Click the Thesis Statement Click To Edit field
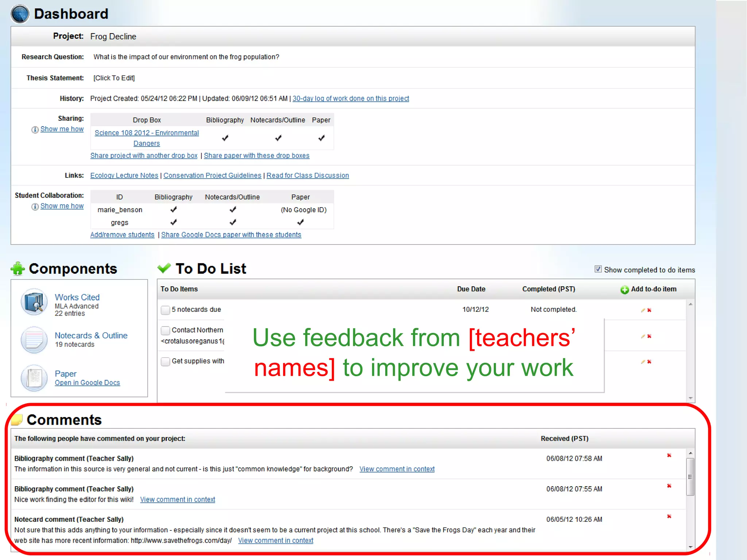 (114, 78)
